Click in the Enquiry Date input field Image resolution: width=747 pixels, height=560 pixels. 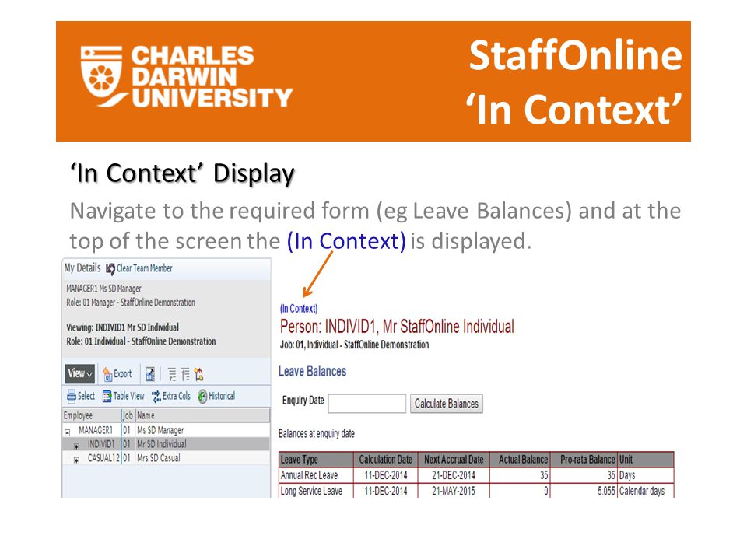tap(366, 404)
